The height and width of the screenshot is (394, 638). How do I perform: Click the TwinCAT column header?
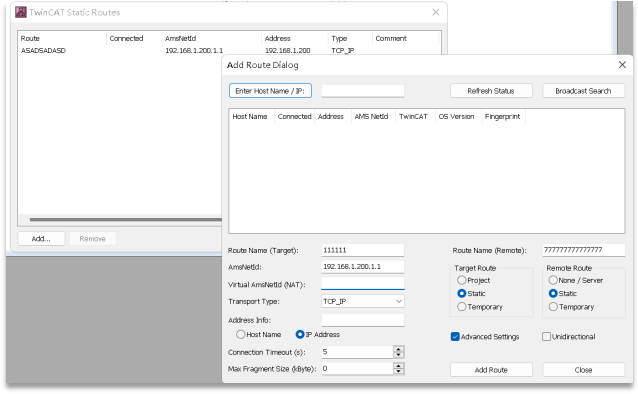pyautogui.click(x=415, y=116)
